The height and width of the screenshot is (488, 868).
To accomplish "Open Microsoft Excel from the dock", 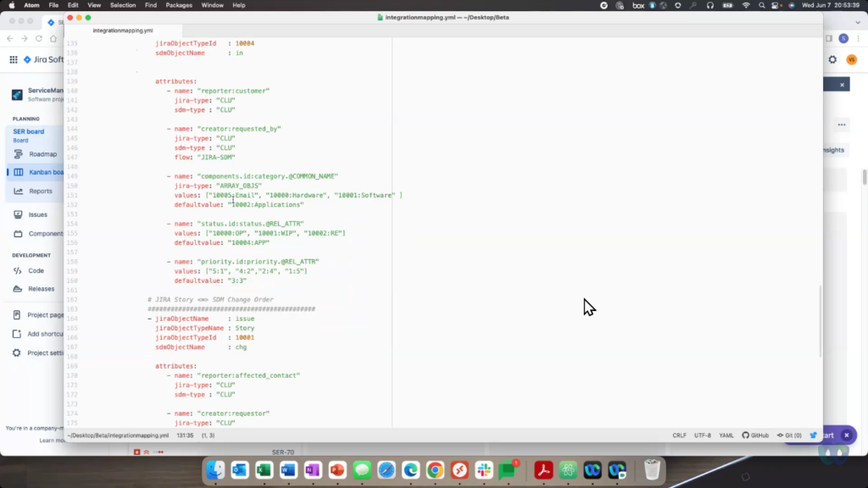I will pos(264,470).
